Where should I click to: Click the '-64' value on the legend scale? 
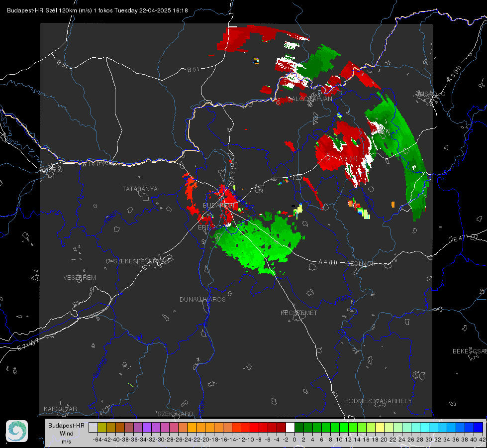tap(97, 440)
